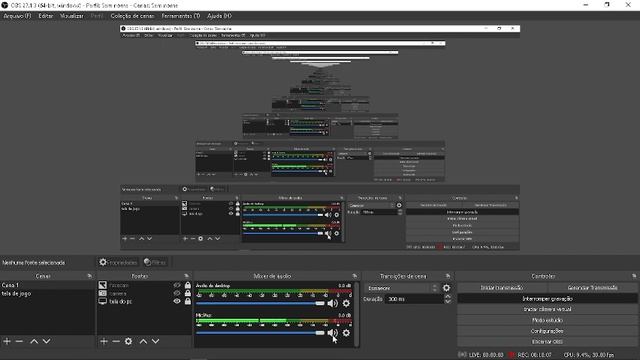Mute the Áudio do desktop speaker icon
Viewport: 640px width, 360px height.
click(x=333, y=303)
